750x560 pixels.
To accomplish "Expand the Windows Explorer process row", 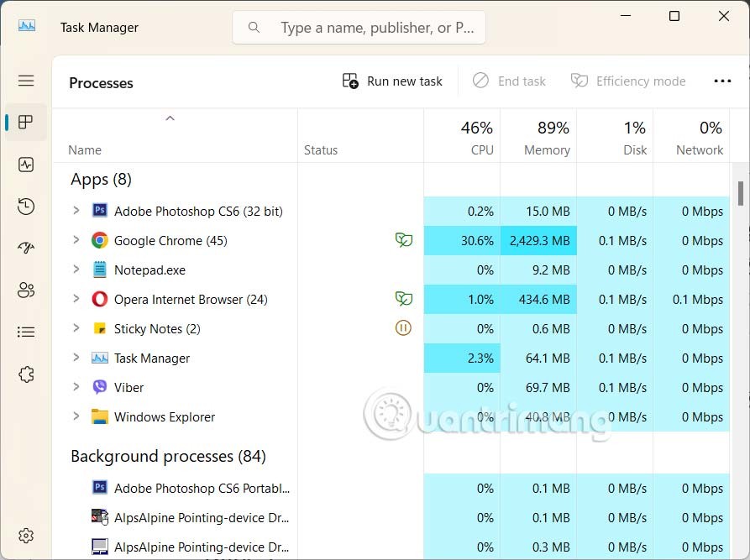I will tap(76, 416).
